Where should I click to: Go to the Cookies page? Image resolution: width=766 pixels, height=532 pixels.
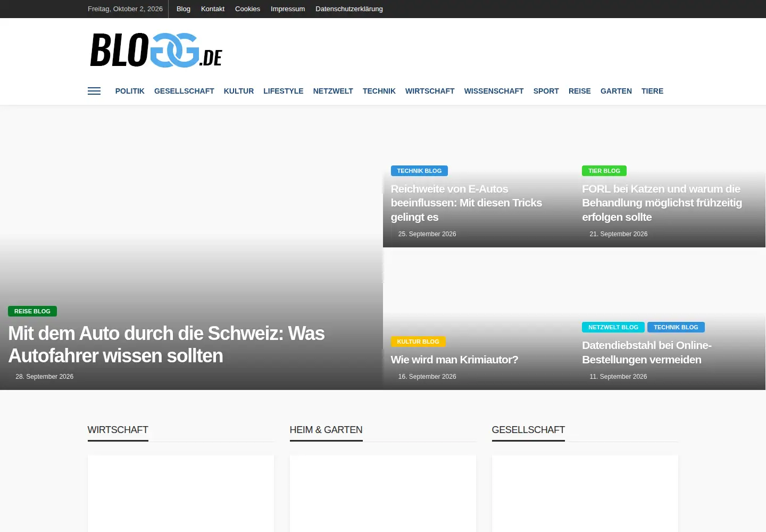click(x=247, y=9)
